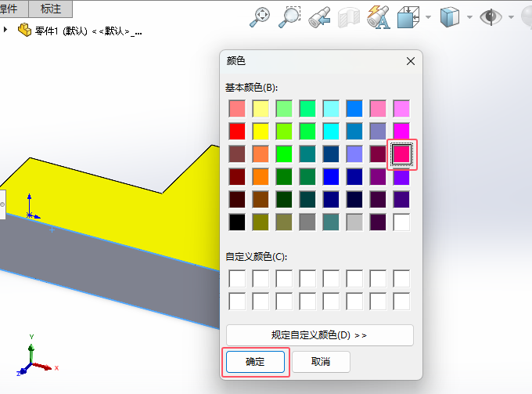This screenshot has width=532, height=394.
Task: Pick the white swatch in basic colors
Action: click(401, 222)
